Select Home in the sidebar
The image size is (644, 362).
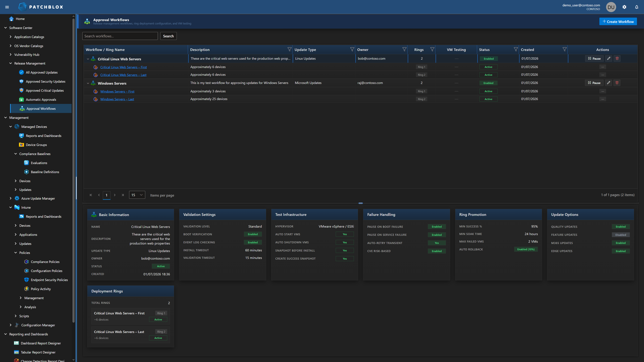20,19
